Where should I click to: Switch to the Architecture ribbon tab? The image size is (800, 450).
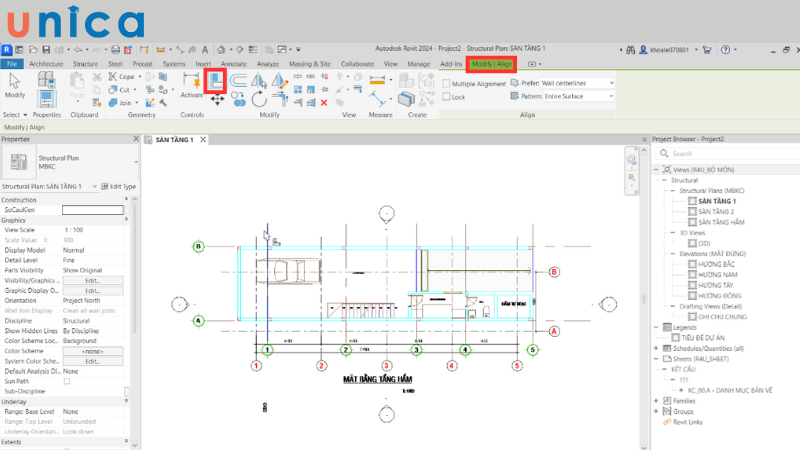coord(46,64)
